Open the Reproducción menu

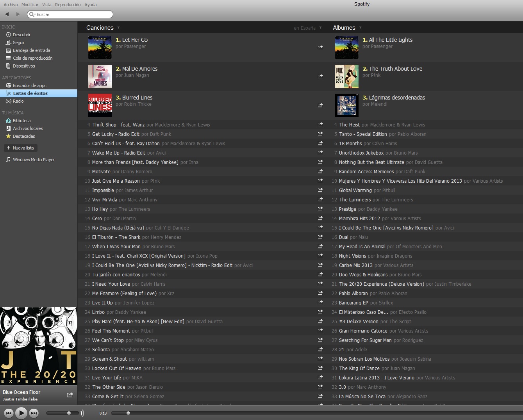tap(68, 5)
